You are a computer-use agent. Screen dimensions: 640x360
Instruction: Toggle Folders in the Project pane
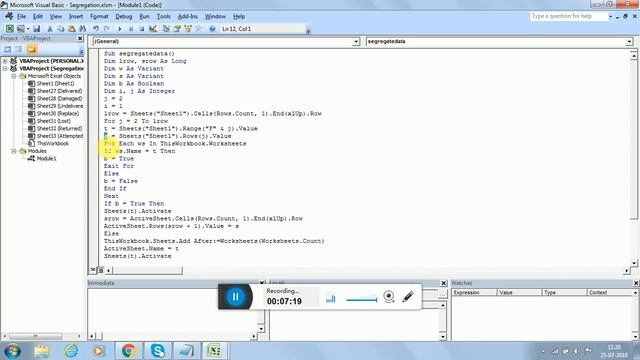(31, 49)
